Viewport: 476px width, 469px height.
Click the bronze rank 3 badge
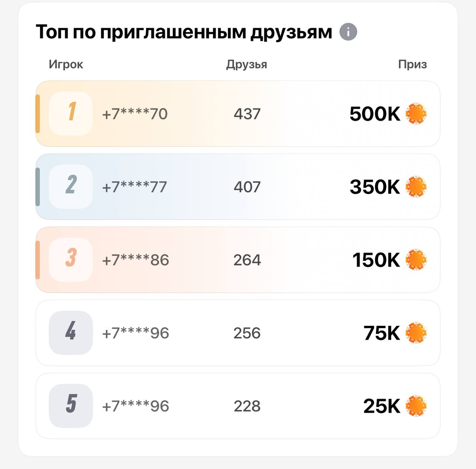click(71, 260)
